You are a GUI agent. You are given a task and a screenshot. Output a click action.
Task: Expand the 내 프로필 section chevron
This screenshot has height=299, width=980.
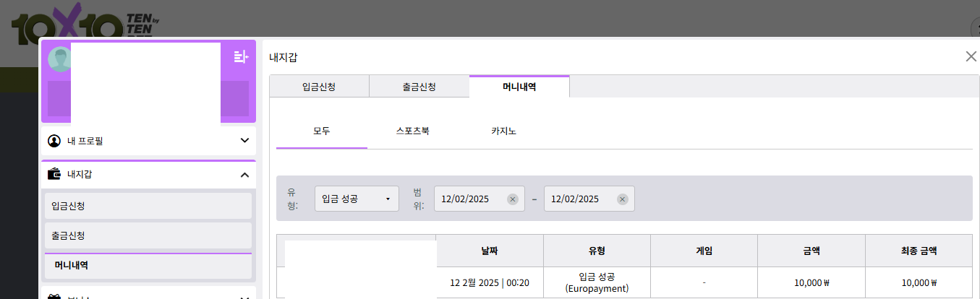click(x=244, y=141)
